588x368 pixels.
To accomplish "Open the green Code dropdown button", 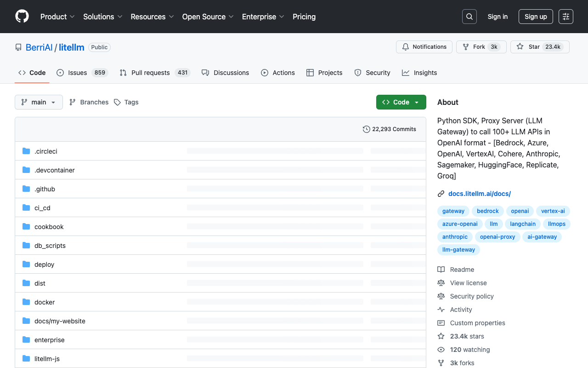I will 401,102.
